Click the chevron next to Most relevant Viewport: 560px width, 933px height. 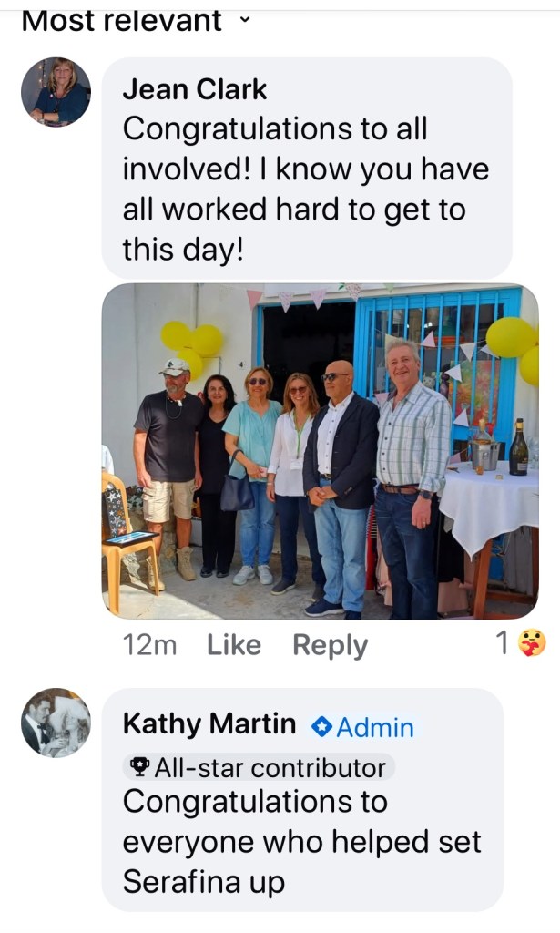tap(244, 20)
